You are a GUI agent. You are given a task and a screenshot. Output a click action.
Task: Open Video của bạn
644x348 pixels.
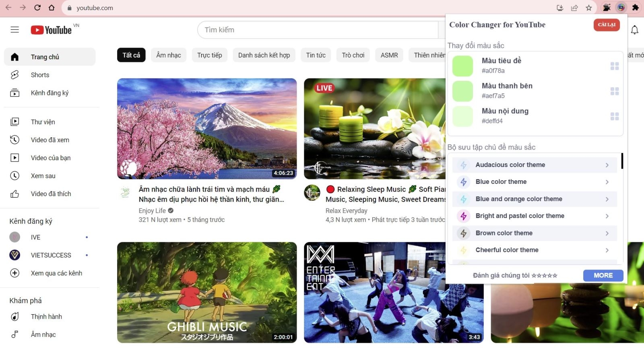(50, 158)
